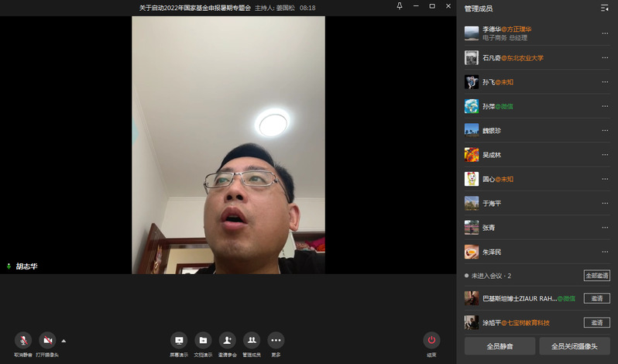The height and width of the screenshot is (364, 618).
Task: Expand camera options arrow next to 打开摄像头
Action: [64, 340]
